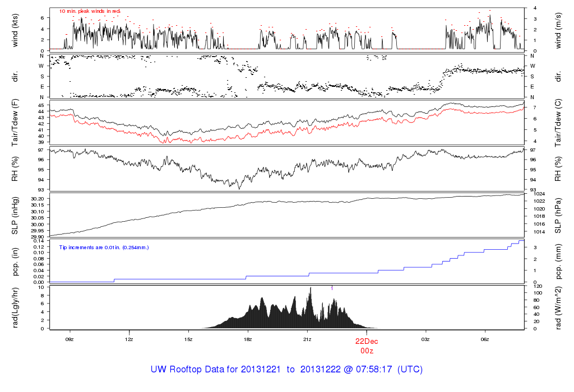Click the red '22Dec' date label
Viewport: 574px width, 392px height.
(367, 341)
